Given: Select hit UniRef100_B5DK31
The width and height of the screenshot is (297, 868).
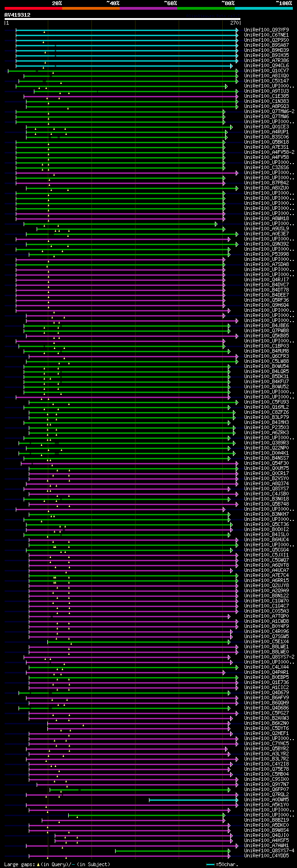Looking at the screenshot, I should coord(266,376).
